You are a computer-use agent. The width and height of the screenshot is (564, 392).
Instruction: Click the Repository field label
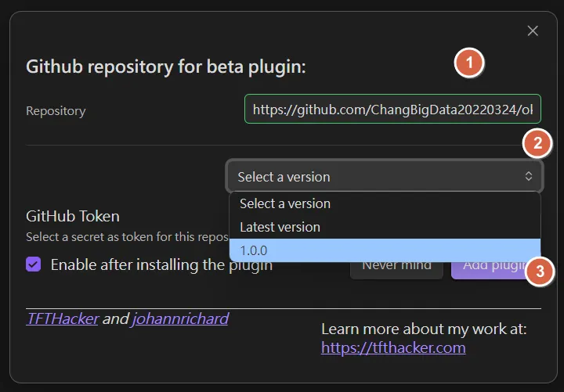(x=56, y=111)
